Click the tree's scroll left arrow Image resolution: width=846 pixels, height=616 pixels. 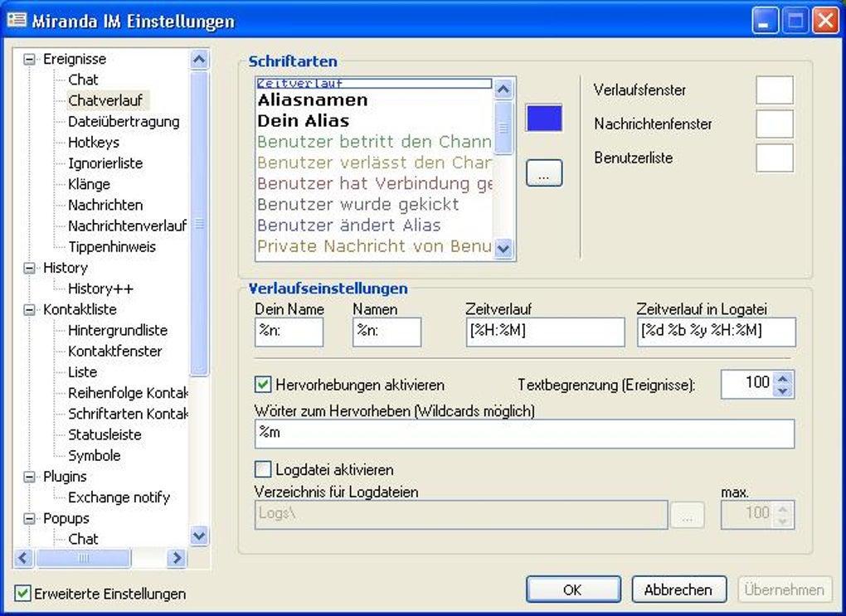23,558
